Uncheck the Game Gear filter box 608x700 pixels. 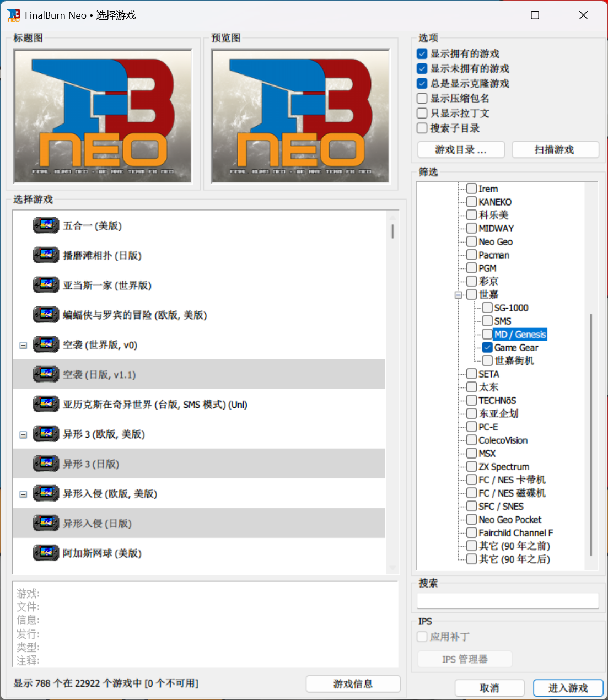click(x=487, y=347)
